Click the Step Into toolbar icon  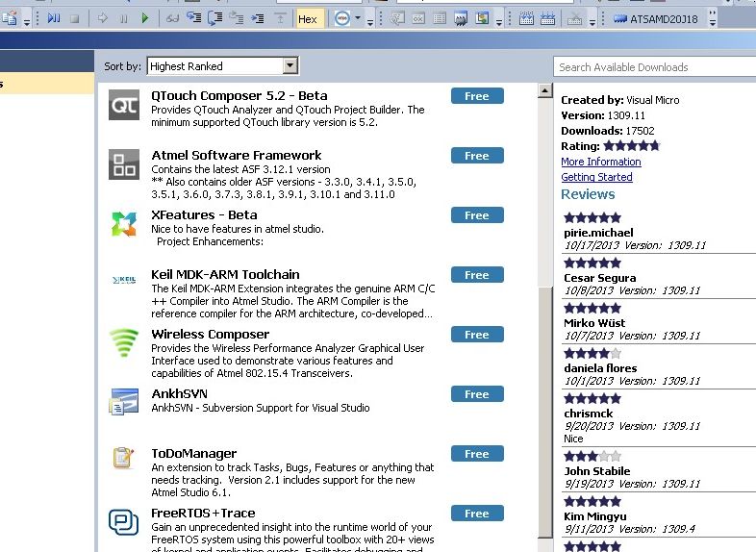pos(195,18)
